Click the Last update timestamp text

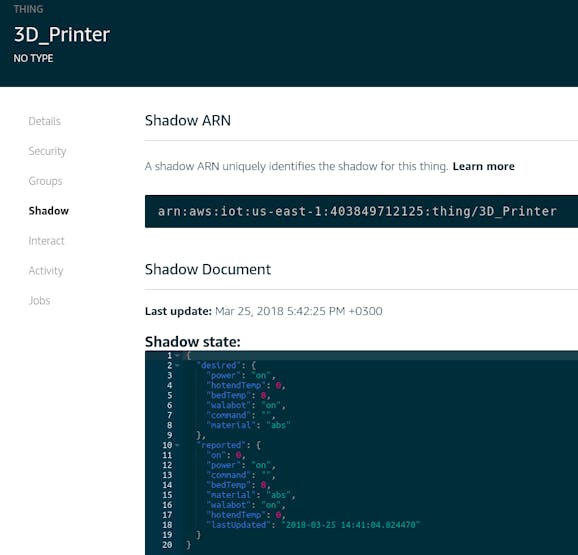pos(299,311)
